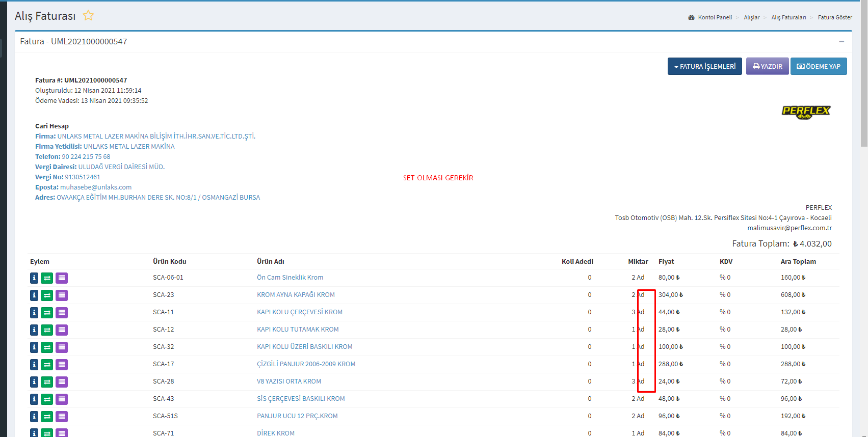
Task: Go to Kontrol Paneli breadcrumb
Action: (715, 17)
